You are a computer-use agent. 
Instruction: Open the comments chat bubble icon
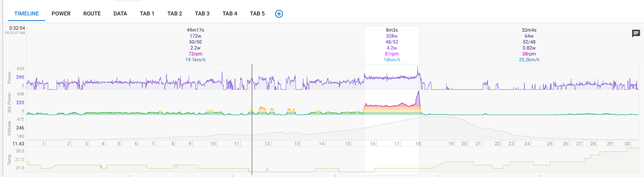point(636,34)
